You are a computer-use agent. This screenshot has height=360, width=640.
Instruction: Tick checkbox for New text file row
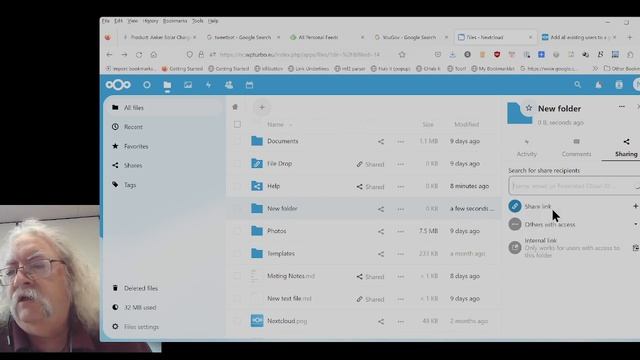237,299
